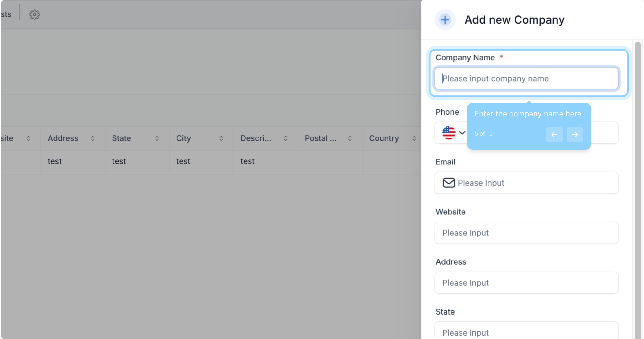
Task: Go to next tour step arrow
Action: 575,135
